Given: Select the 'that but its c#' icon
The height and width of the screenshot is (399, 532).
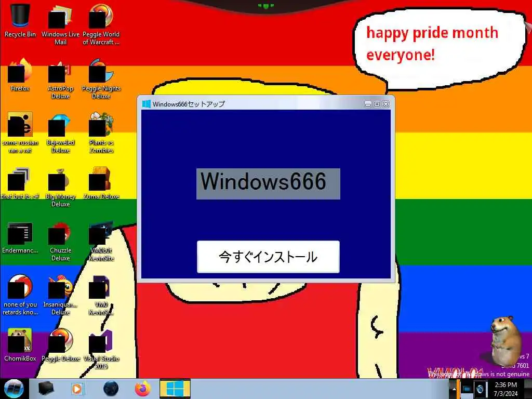Looking at the screenshot, I should click(20, 183).
